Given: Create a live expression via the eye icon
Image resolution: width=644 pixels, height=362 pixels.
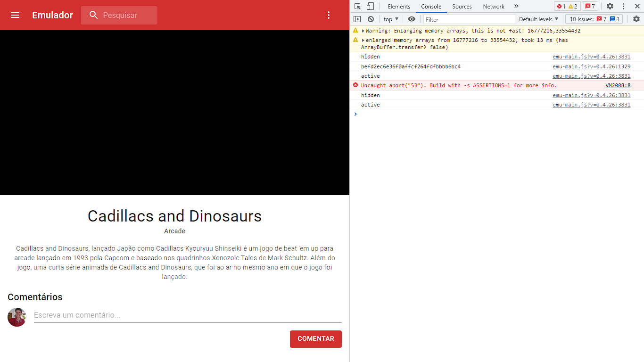Looking at the screenshot, I should click(x=412, y=19).
